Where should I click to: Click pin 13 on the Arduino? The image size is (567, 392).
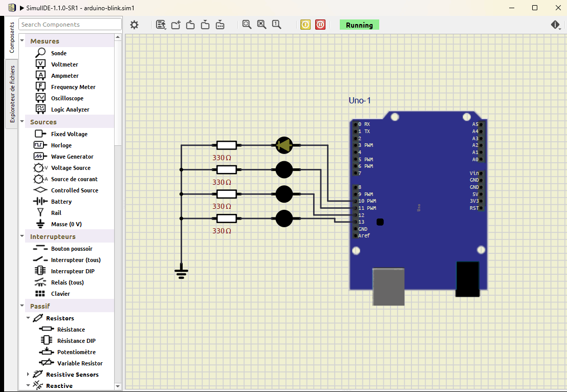pyautogui.click(x=356, y=222)
